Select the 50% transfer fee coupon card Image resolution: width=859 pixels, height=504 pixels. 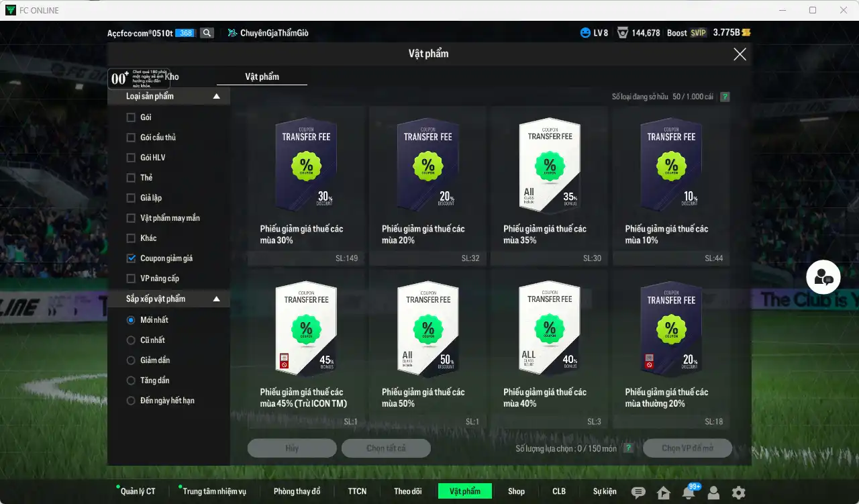point(427,348)
